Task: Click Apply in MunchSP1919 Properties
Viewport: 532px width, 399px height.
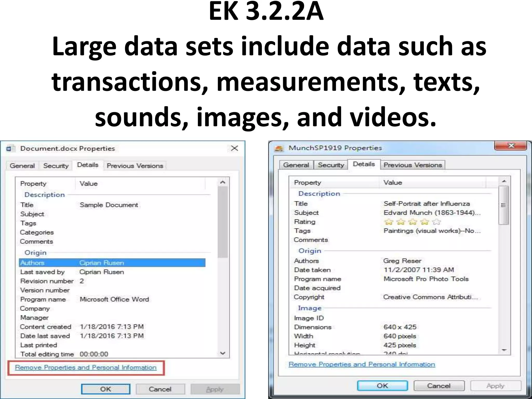Action: [x=496, y=386]
